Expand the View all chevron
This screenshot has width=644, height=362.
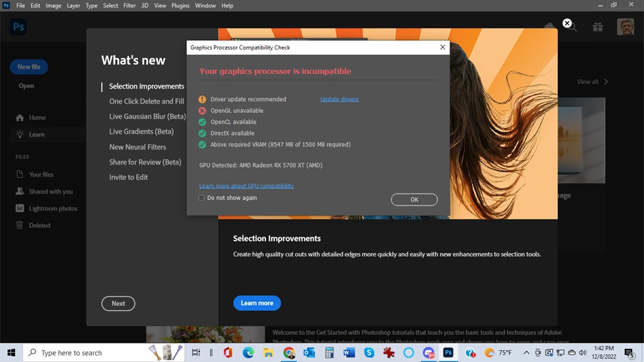pos(606,82)
